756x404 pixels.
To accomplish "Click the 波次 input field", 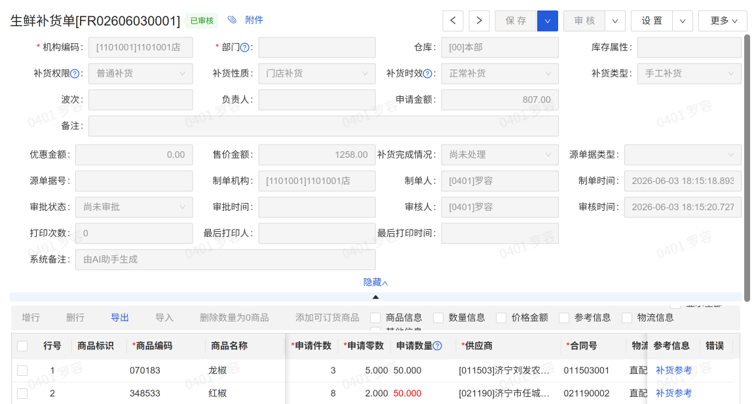I will pos(141,99).
